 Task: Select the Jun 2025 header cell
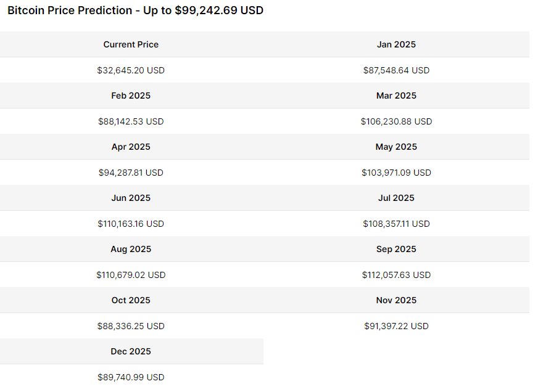pos(131,198)
